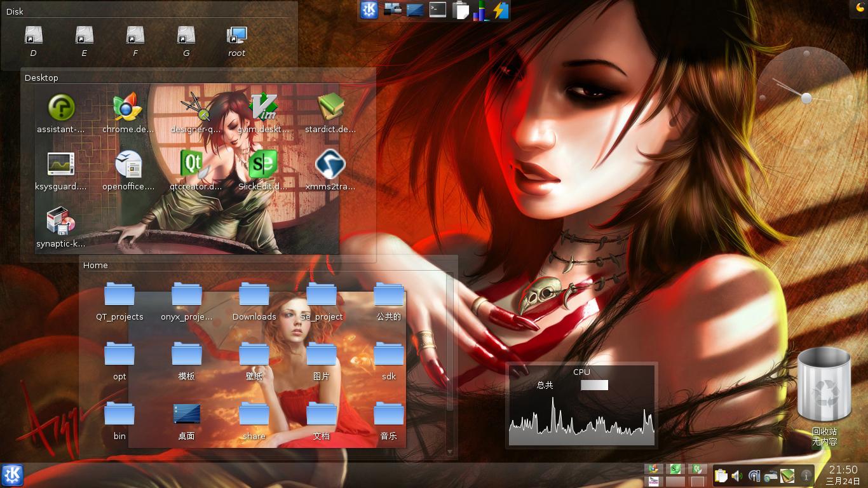Click the wireless network tray icon
The image size is (868, 488).
click(x=754, y=475)
